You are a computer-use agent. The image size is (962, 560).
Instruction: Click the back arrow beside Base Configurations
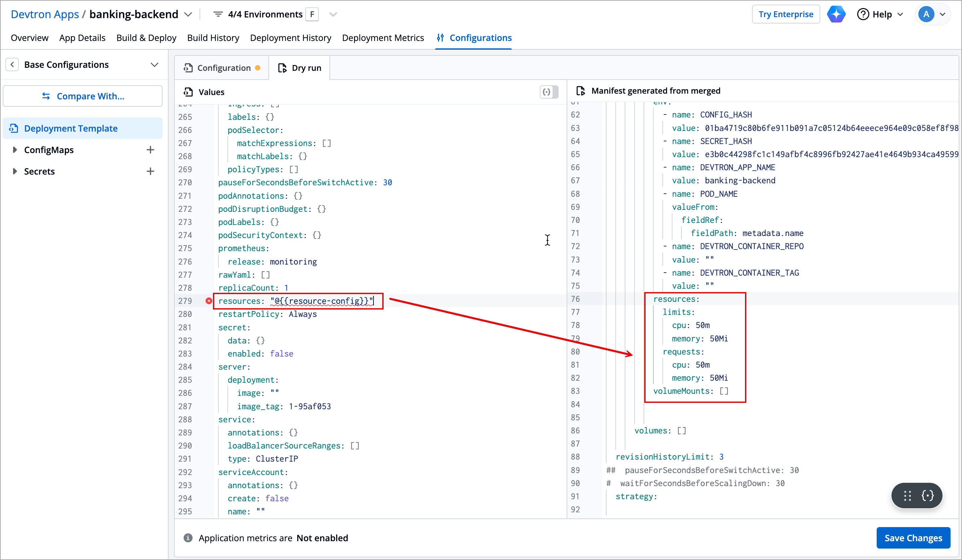pos(12,64)
